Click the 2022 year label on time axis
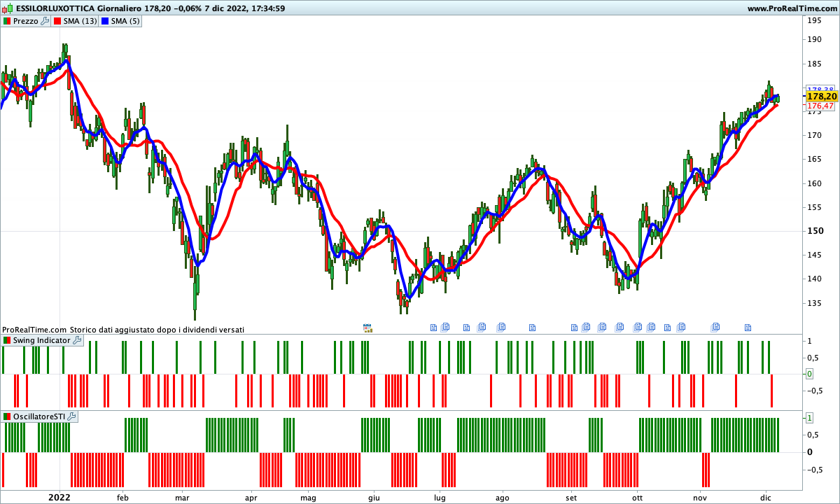The image size is (840, 504). coord(59,497)
